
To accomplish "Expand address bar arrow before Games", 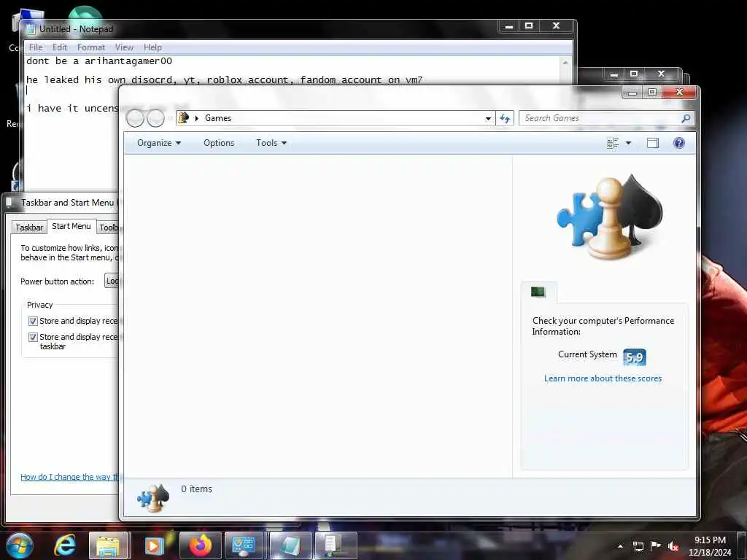I will (x=196, y=118).
